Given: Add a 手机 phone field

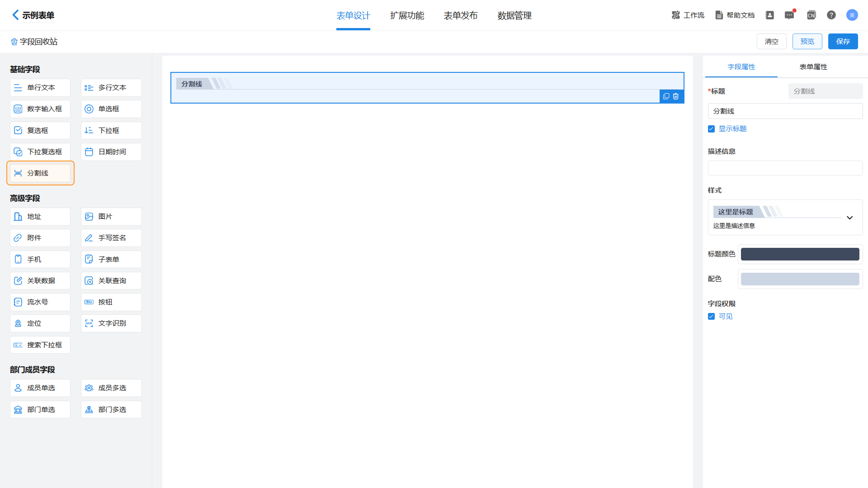Looking at the screenshot, I should tap(40, 259).
